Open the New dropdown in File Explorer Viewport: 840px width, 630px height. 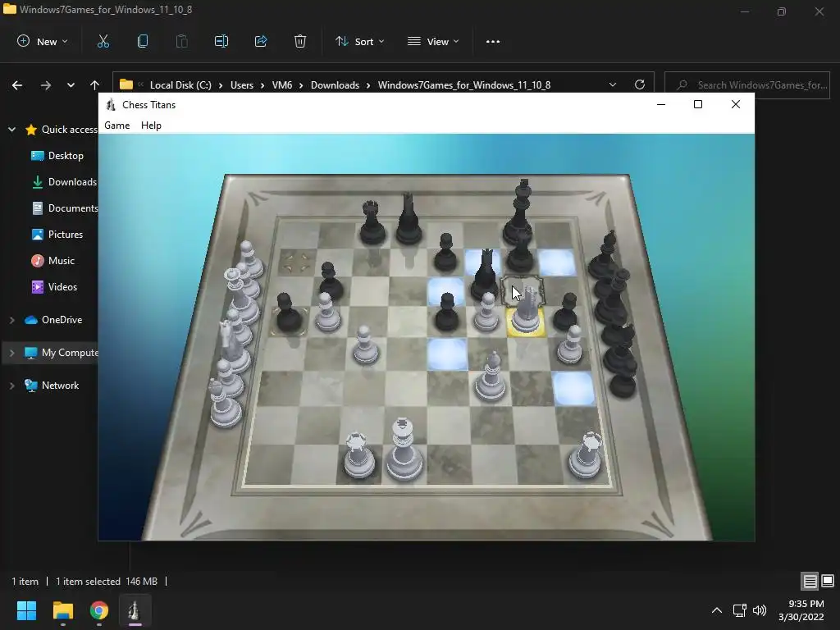43,41
